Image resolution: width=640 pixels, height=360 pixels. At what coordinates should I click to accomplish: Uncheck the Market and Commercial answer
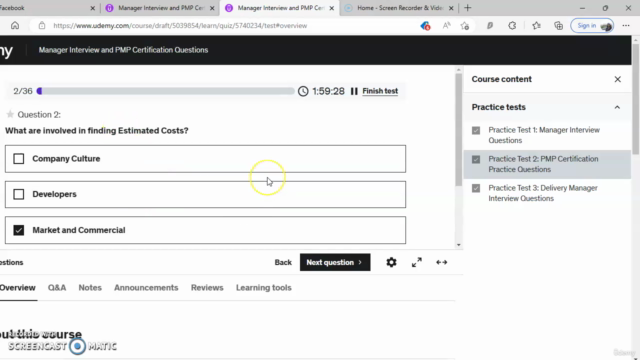pos(19,230)
